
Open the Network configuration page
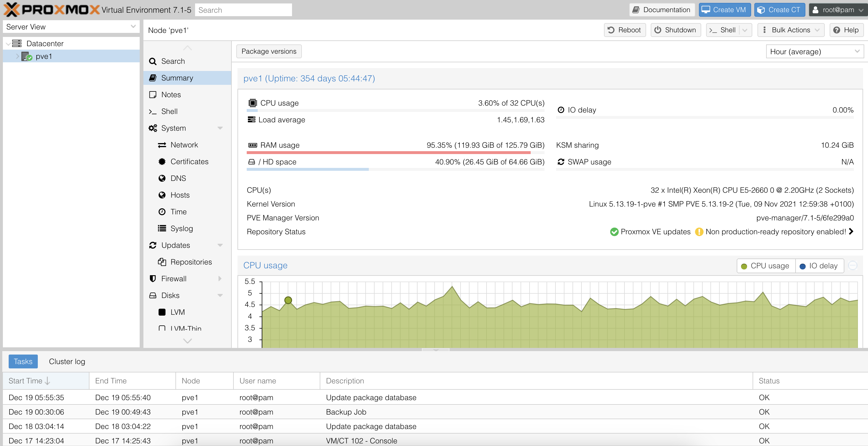(184, 145)
